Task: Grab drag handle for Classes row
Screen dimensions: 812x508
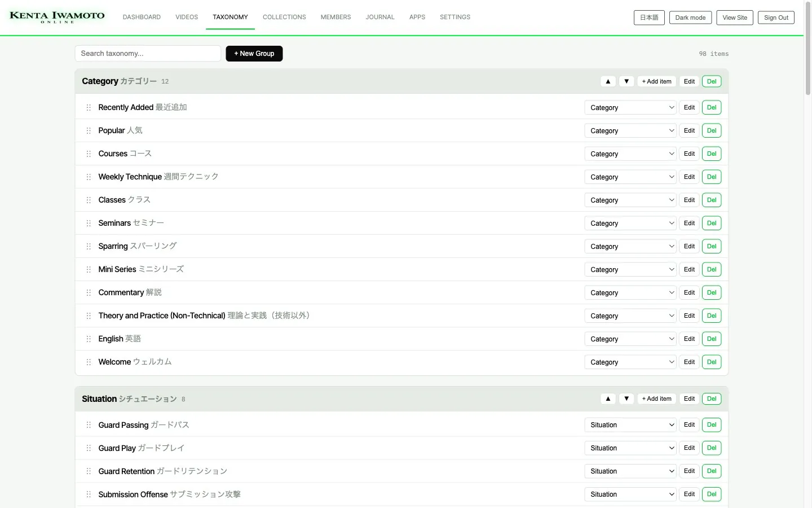Action: (x=89, y=200)
